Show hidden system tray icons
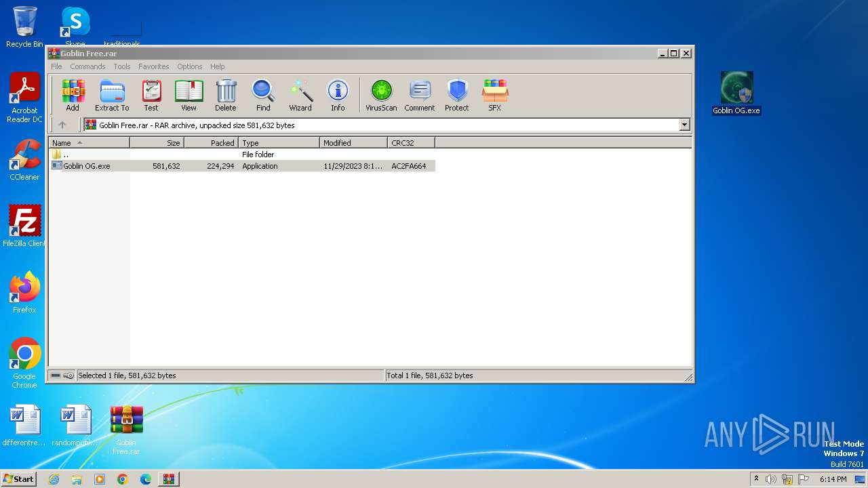This screenshot has width=868, height=488. (756, 479)
